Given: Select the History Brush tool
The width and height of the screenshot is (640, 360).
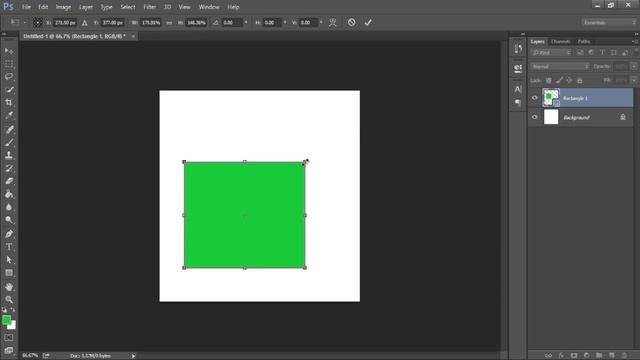Looking at the screenshot, I should (9, 168).
